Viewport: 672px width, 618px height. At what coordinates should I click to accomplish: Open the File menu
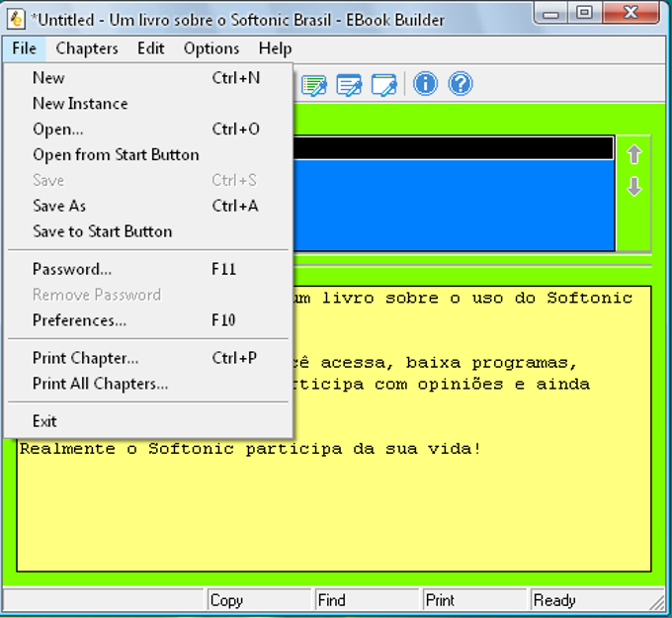24,48
